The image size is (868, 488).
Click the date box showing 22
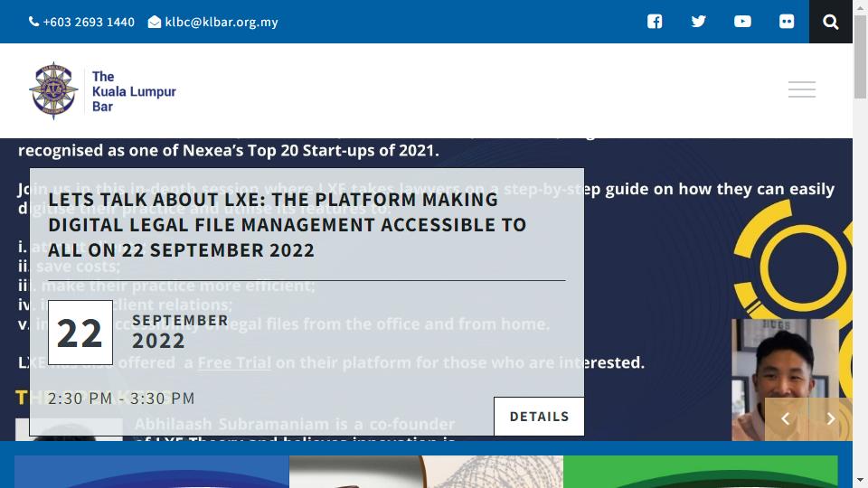coord(80,333)
